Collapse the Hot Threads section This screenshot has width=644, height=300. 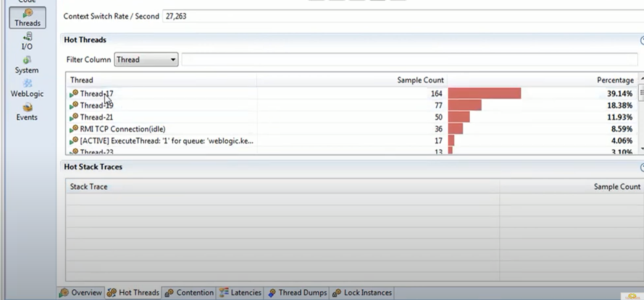tap(642, 40)
